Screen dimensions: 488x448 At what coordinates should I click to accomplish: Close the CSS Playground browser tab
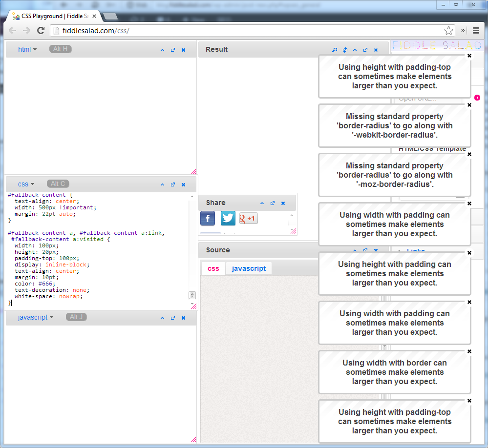coord(94,16)
